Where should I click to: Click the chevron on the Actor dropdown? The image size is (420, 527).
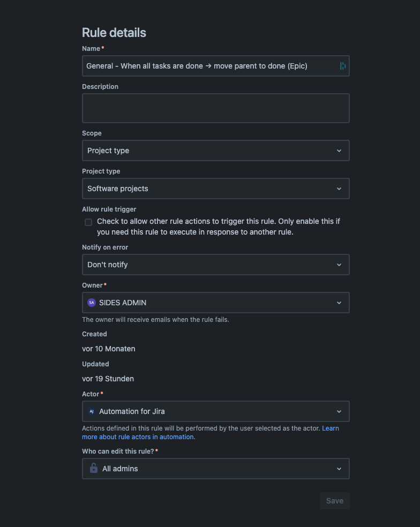click(x=339, y=411)
